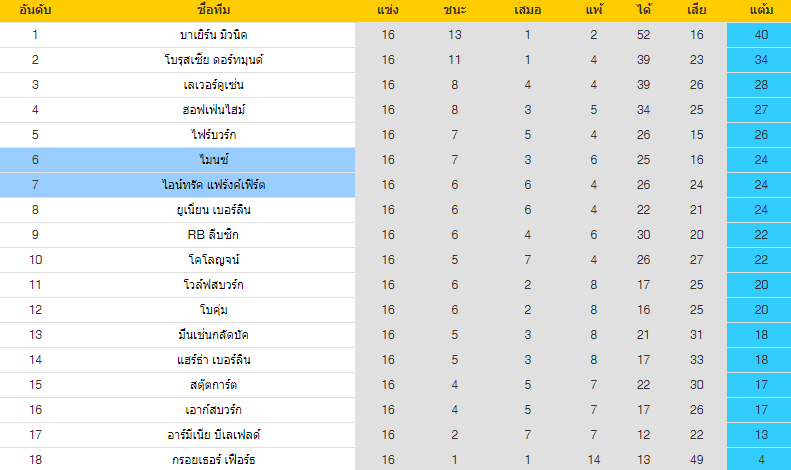
Task: Select the ไอน์ทรัค แฟร้งค์เฟิร์ต team row
Action: click(178, 185)
